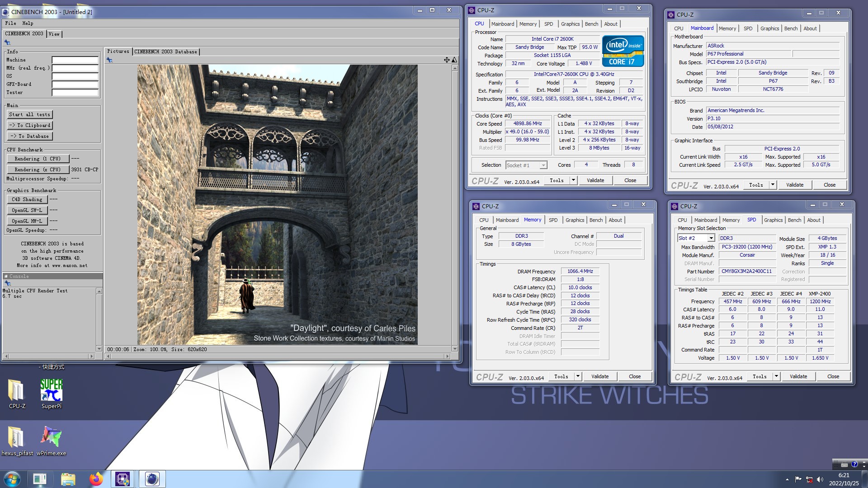Click the OS input field
Viewport: 868px width, 488px height.
click(x=75, y=76)
